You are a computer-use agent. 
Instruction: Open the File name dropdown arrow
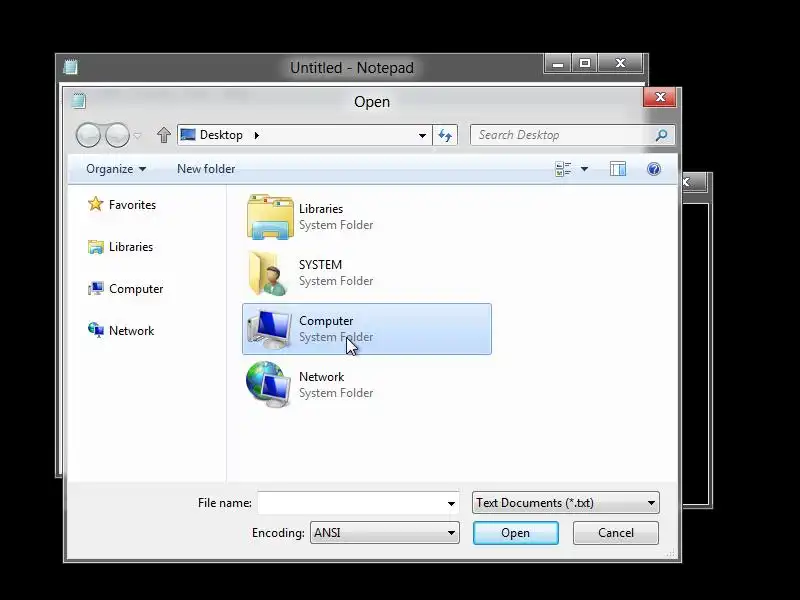(452, 504)
